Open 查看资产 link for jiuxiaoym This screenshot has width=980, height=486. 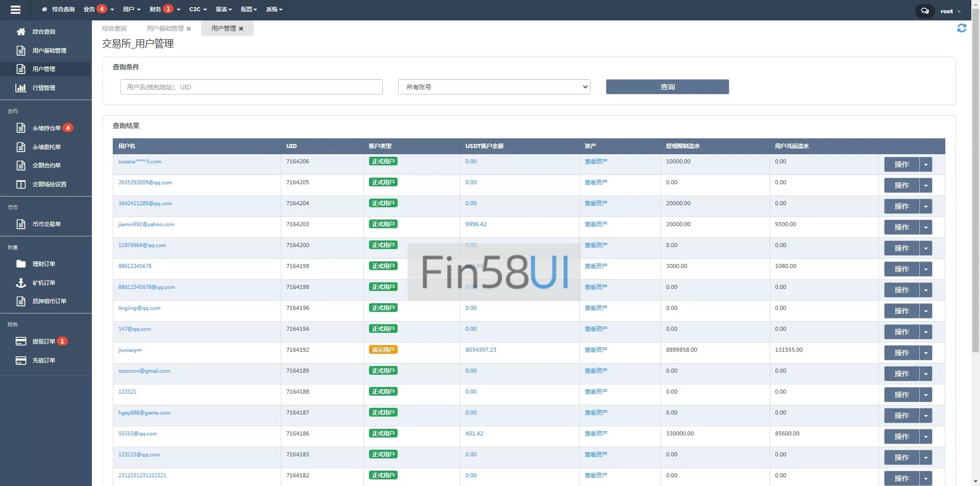(x=596, y=350)
